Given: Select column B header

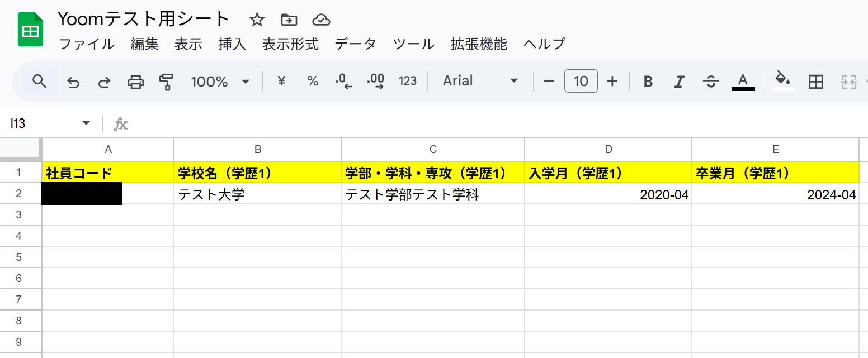Looking at the screenshot, I should click(x=258, y=149).
